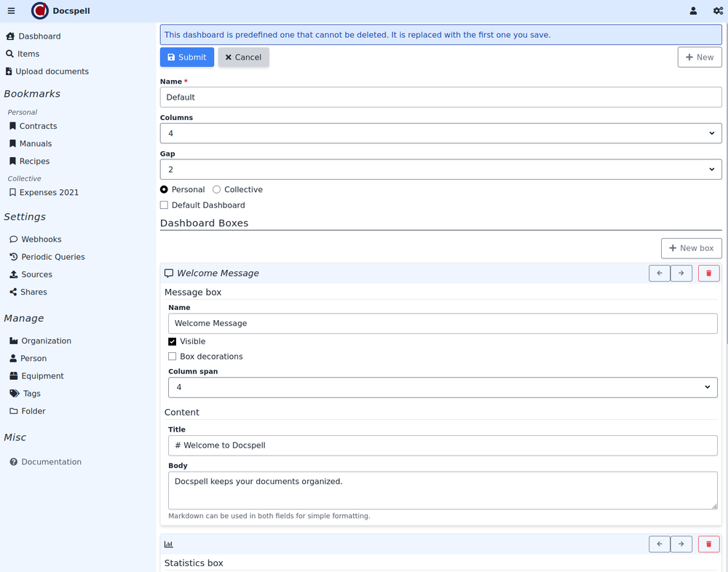Select the Collective radio option
Screen dimensions: 728x572
point(217,189)
